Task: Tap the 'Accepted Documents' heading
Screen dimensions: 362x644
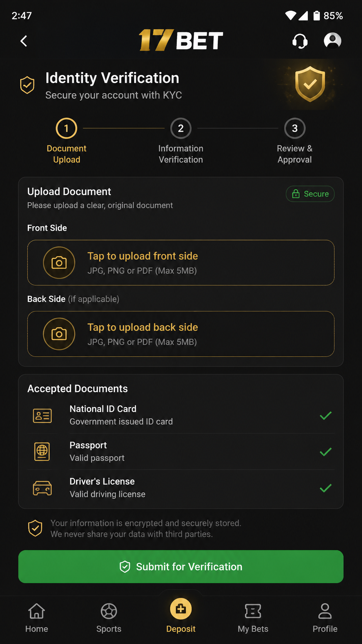Action: (77, 389)
